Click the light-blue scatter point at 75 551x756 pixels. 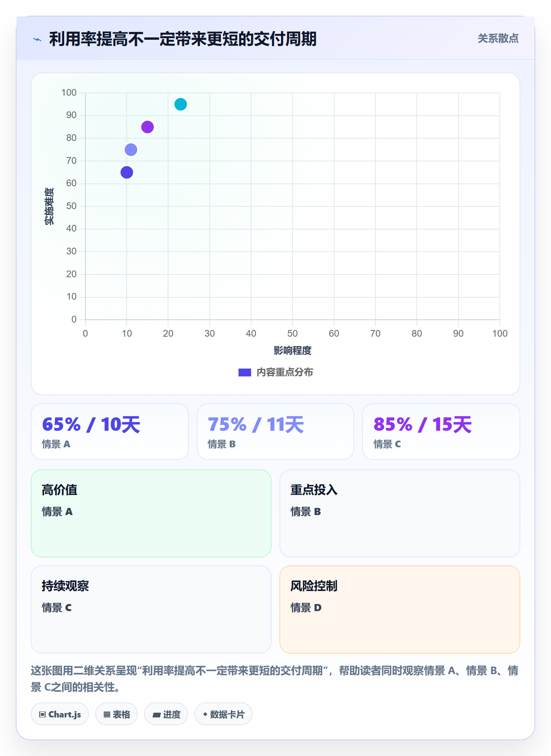click(x=131, y=150)
